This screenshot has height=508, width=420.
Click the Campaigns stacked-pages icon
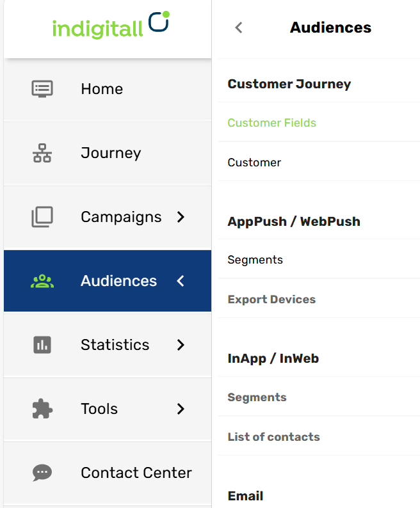point(42,217)
